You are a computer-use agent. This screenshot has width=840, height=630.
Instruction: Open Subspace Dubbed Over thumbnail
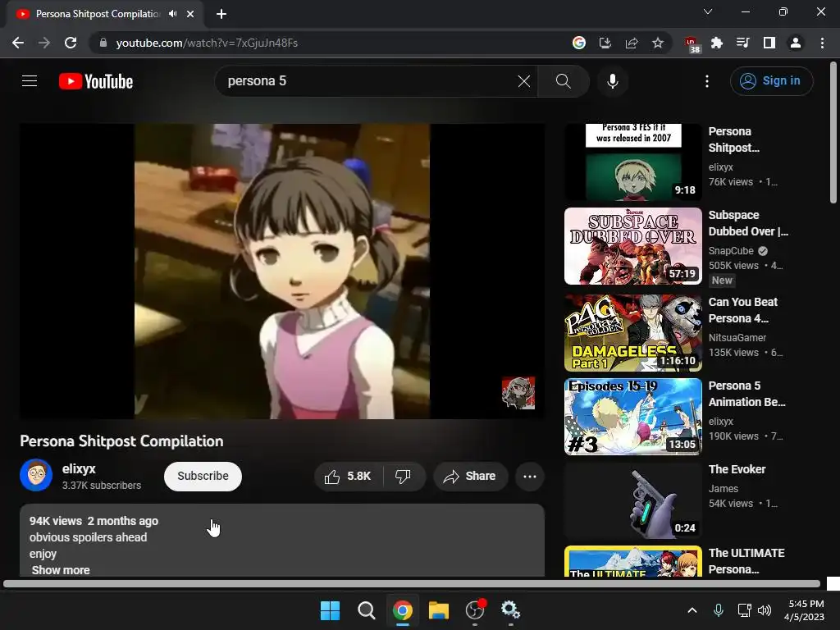tap(632, 246)
